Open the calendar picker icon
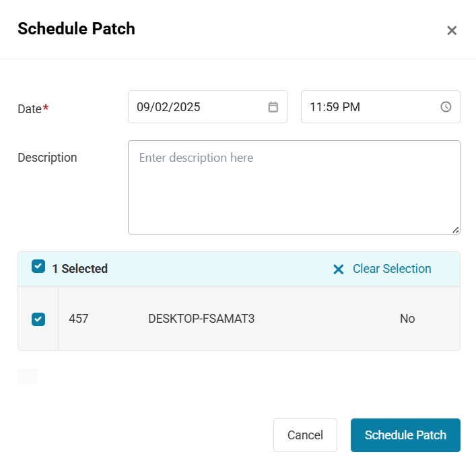The image size is (476, 471). pos(273,107)
